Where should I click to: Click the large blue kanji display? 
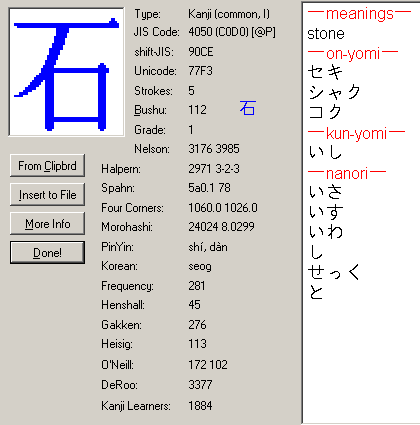(x=67, y=72)
